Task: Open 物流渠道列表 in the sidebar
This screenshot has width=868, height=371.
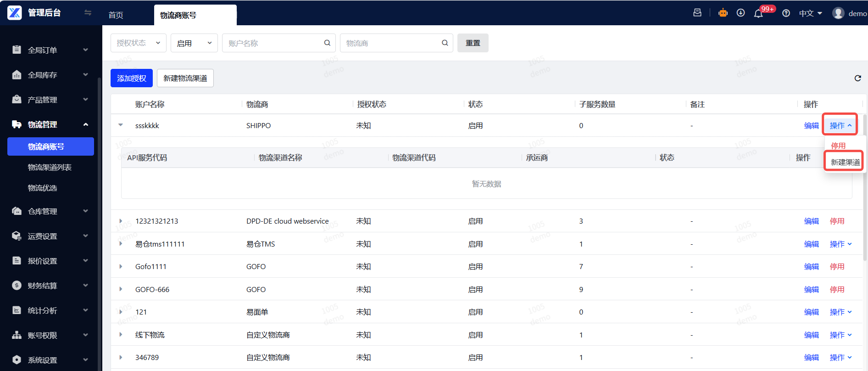Action: tap(50, 167)
